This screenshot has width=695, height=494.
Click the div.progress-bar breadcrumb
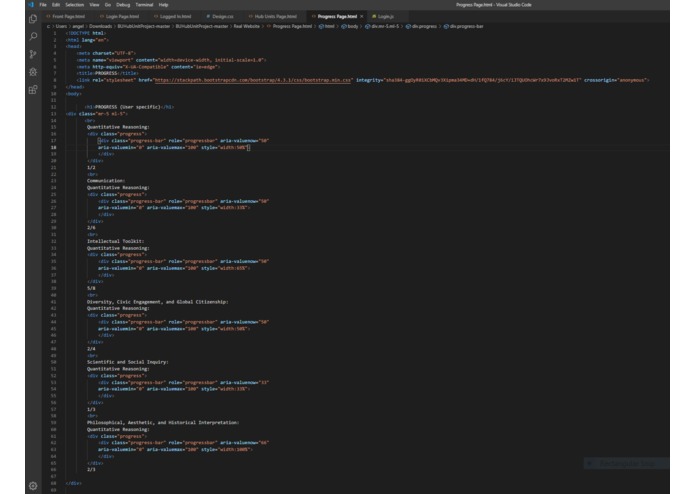466,27
